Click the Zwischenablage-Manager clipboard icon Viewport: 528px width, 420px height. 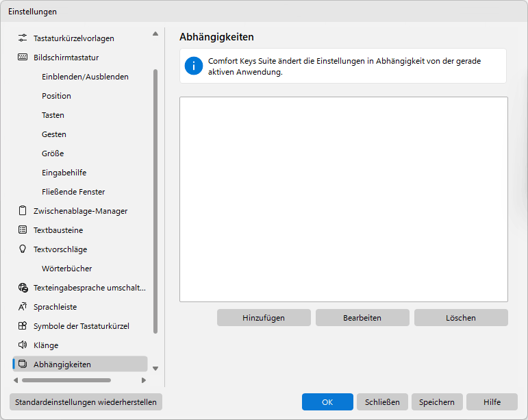click(x=23, y=211)
